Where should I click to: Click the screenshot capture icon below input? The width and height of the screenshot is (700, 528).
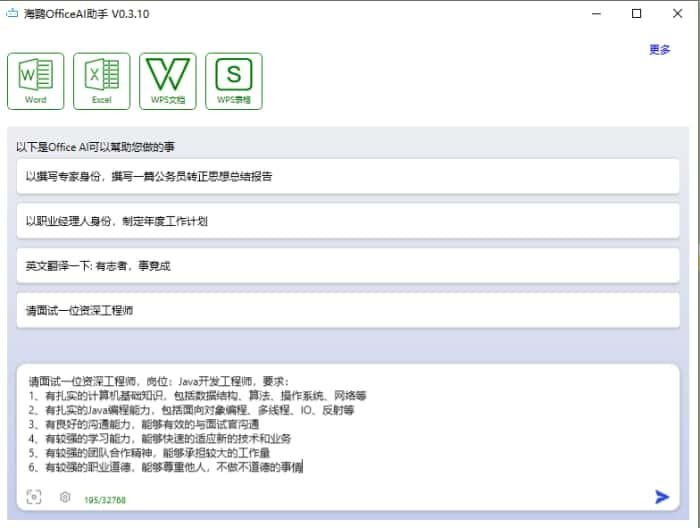(x=34, y=496)
